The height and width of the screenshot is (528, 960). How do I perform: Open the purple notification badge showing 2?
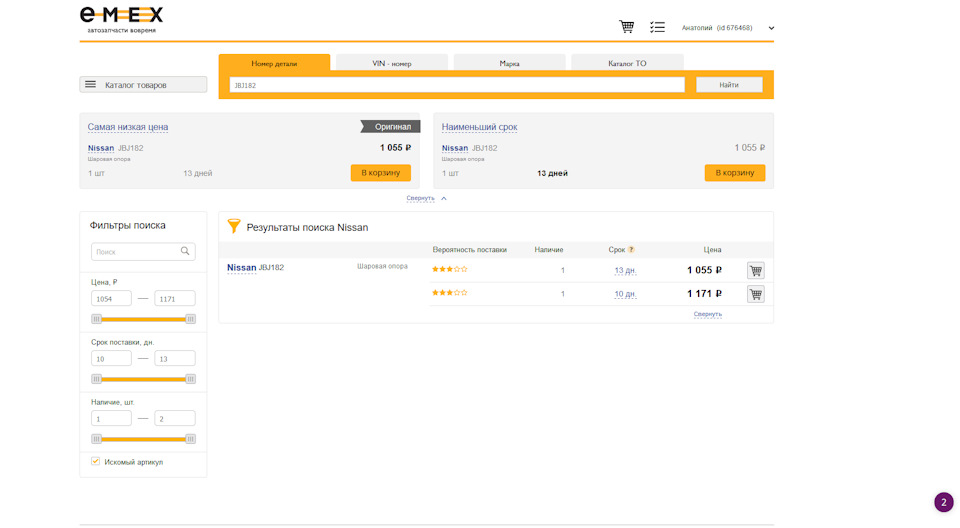[943, 502]
